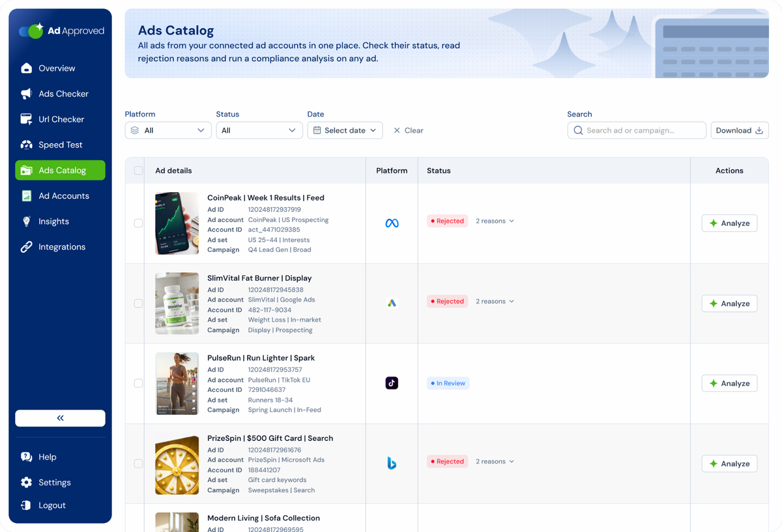This screenshot has width=782, height=532.
Task: Open the Platform filter dropdown
Action: tap(168, 130)
